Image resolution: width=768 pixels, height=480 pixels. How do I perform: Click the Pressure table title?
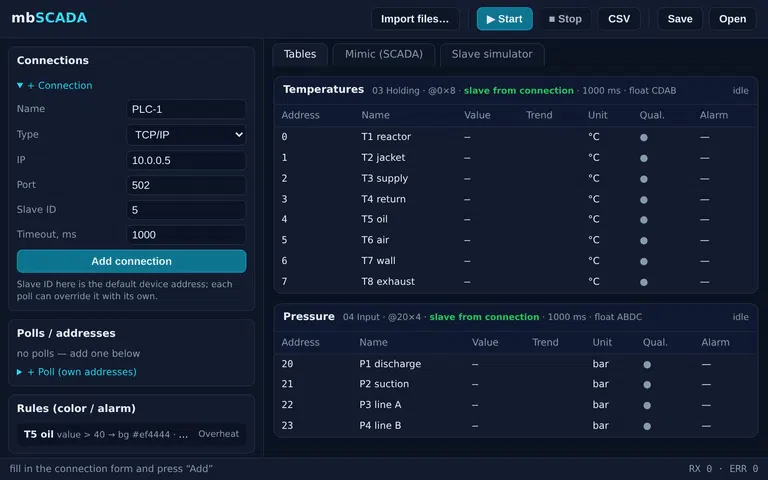pyautogui.click(x=309, y=316)
